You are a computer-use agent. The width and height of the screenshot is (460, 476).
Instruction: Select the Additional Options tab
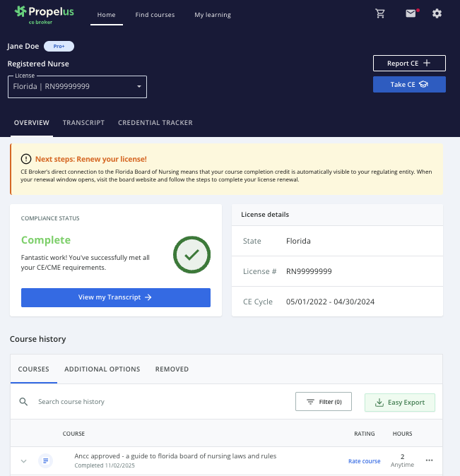102,369
